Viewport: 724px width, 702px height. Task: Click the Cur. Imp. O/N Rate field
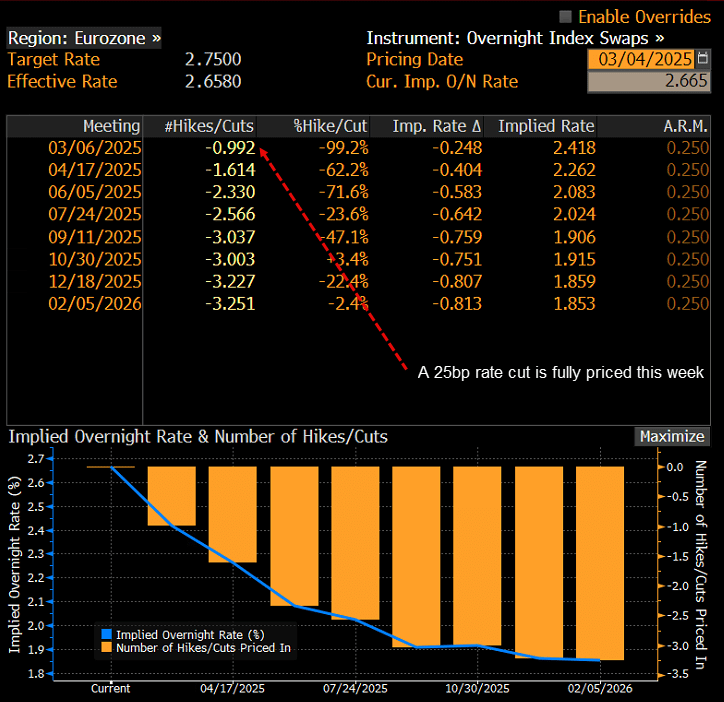click(649, 81)
